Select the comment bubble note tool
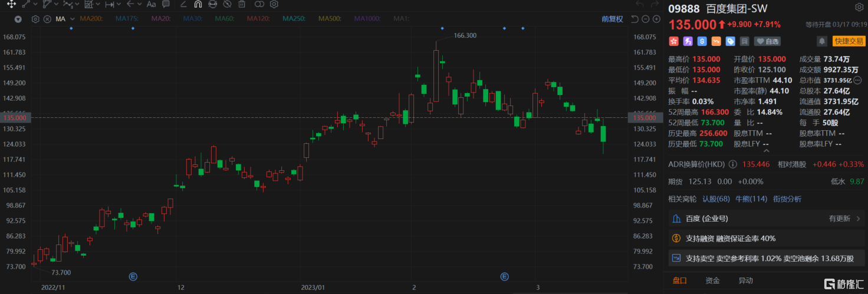 [166, 4]
